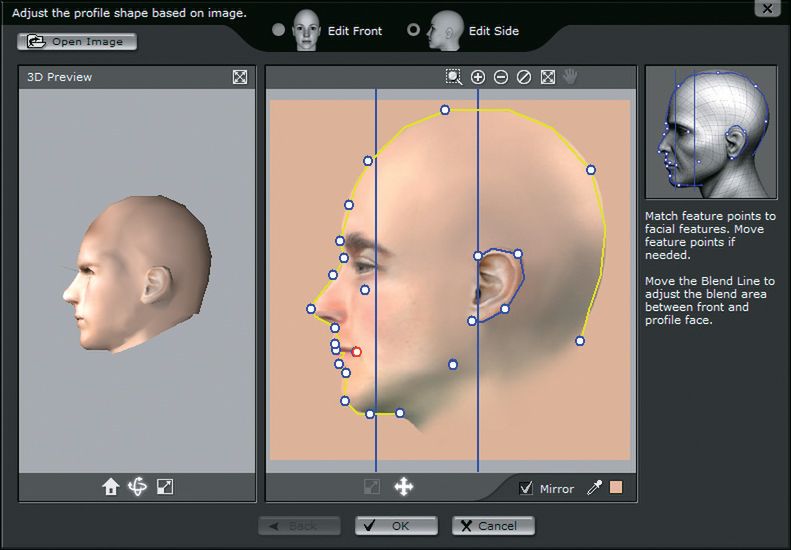Click the reset view slash-circle icon
Screen dimensions: 791x550
click(524, 77)
